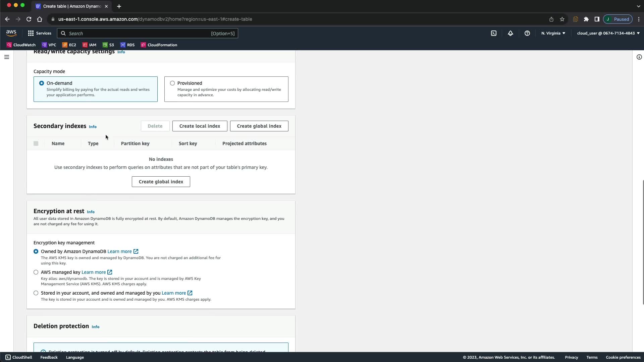Open the AWS help question mark icon

coord(527,33)
